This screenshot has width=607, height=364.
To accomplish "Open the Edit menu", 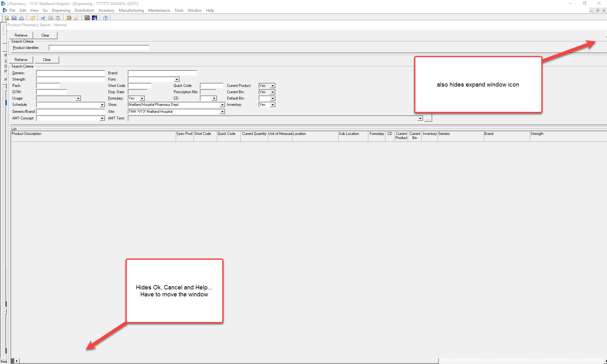I will tap(23, 10).
